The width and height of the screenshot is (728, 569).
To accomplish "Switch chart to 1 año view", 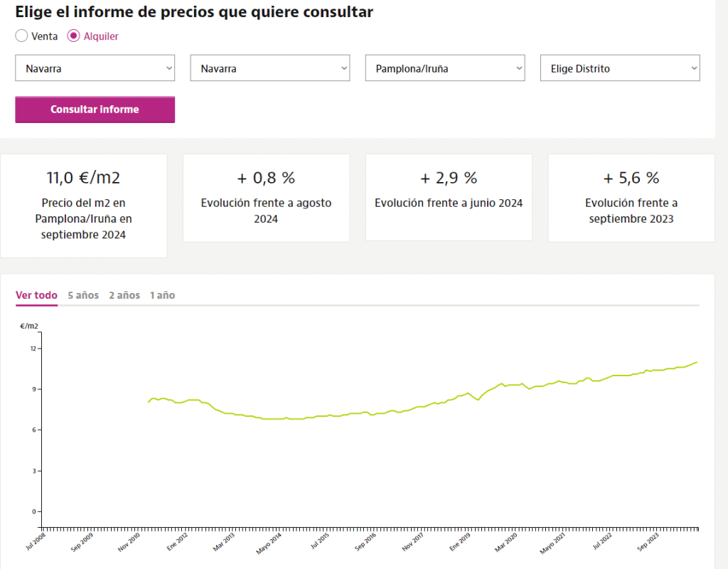I will coord(162,295).
